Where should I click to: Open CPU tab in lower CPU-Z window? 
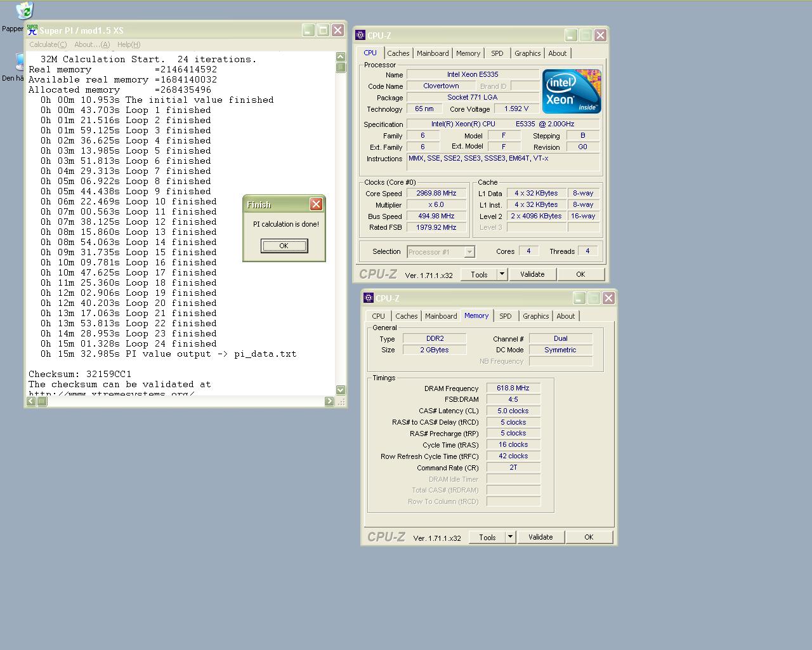[x=379, y=316]
